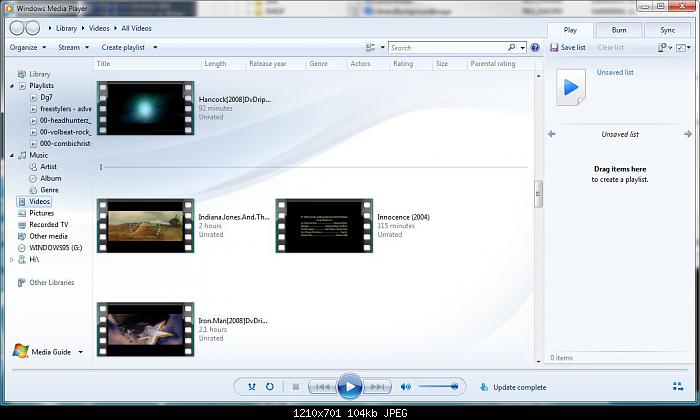Image resolution: width=700 pixels, height=420 pixels.
Task: Switch to the Sync tab
Action: pyautogui.click(x=667, y=30)
